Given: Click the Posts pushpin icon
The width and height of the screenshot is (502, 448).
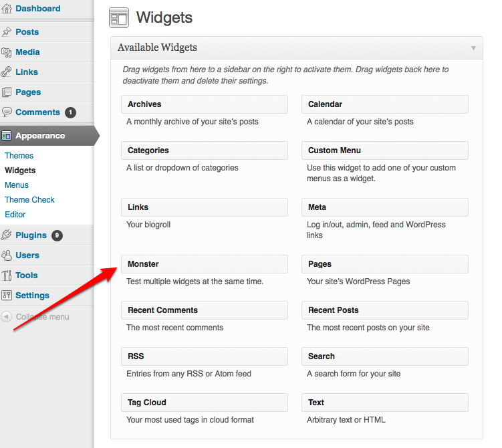Looking at the screenshot, I should pos(7,32).
